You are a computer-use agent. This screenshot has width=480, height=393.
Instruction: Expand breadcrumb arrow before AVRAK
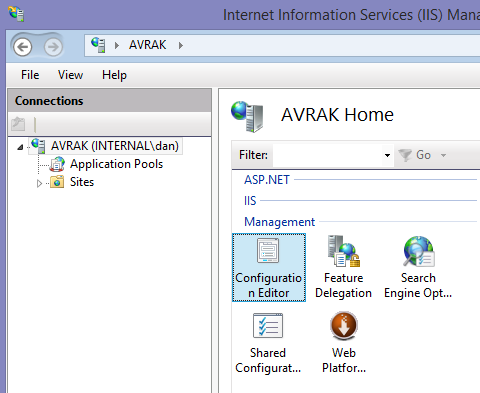(117, 45)
